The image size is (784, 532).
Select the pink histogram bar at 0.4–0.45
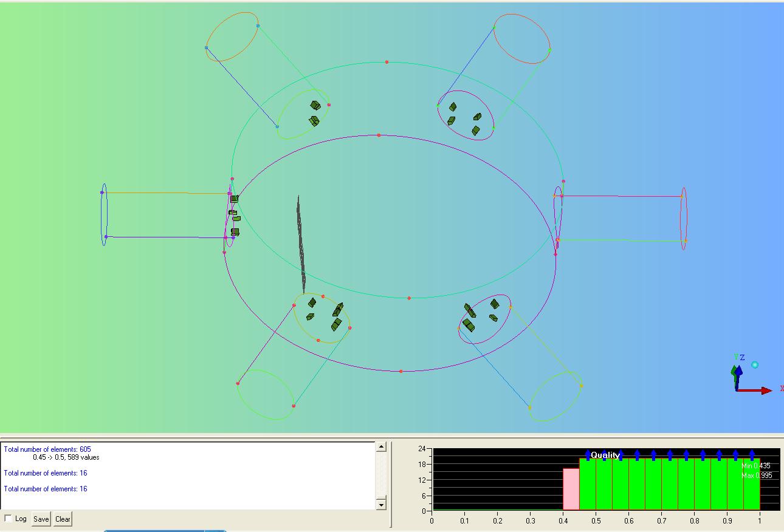point(571,489)
